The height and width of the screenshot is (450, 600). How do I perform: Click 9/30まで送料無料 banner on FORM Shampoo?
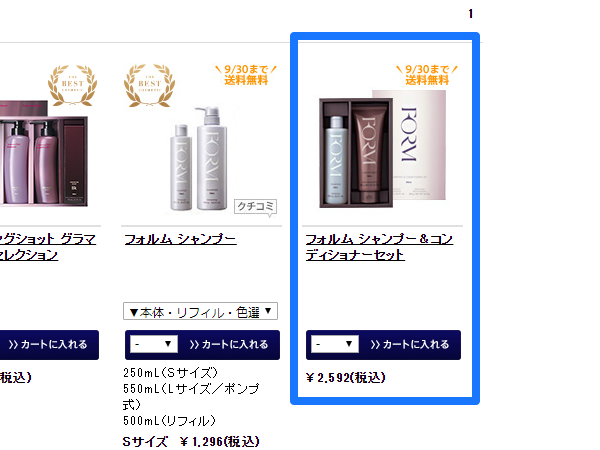(246, 75)
